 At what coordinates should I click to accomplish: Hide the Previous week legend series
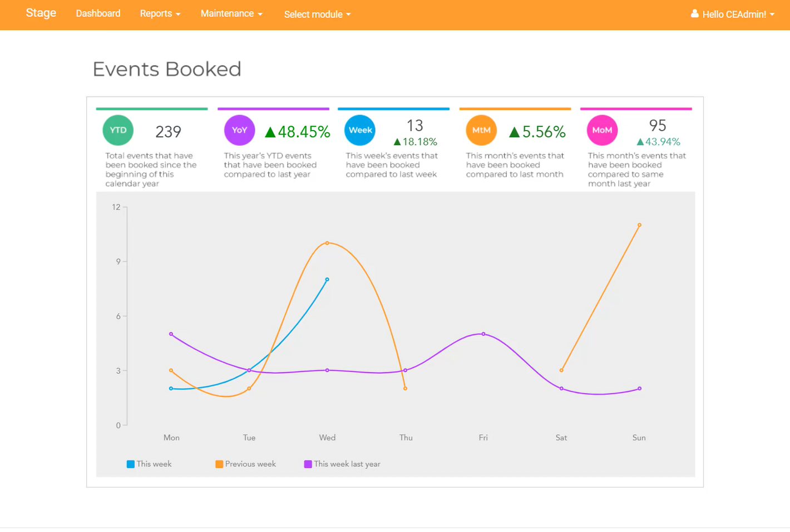pyautogui.click(x=246, y=464)
